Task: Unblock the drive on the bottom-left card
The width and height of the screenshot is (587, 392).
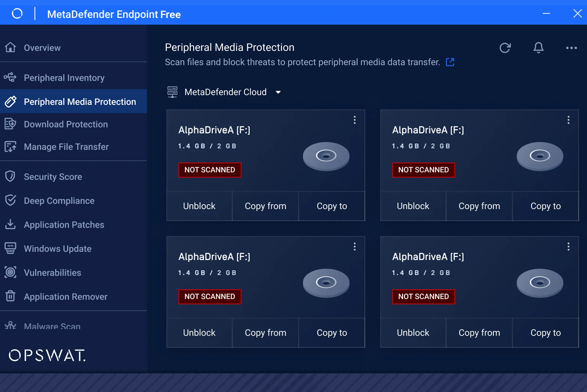Action: (x=199, y=333)
